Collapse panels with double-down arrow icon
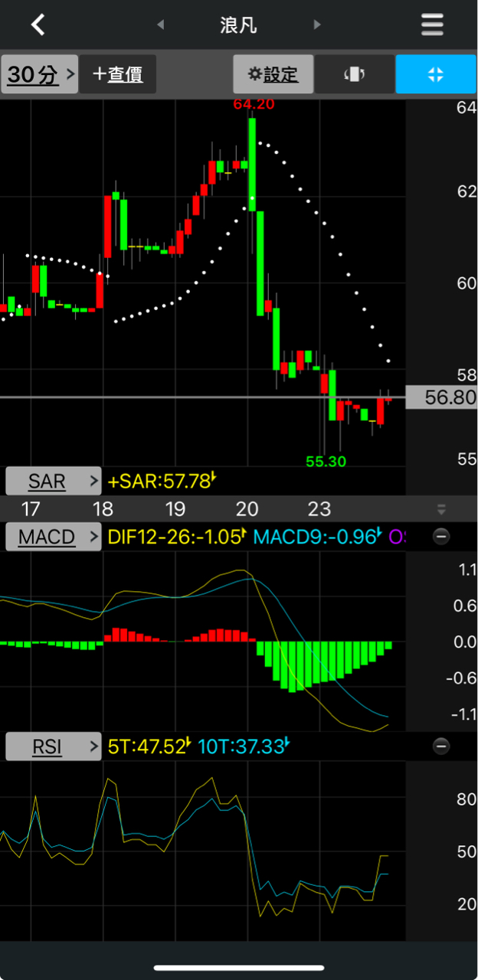The width and height of the screenshot is (478, 980). 441,509
